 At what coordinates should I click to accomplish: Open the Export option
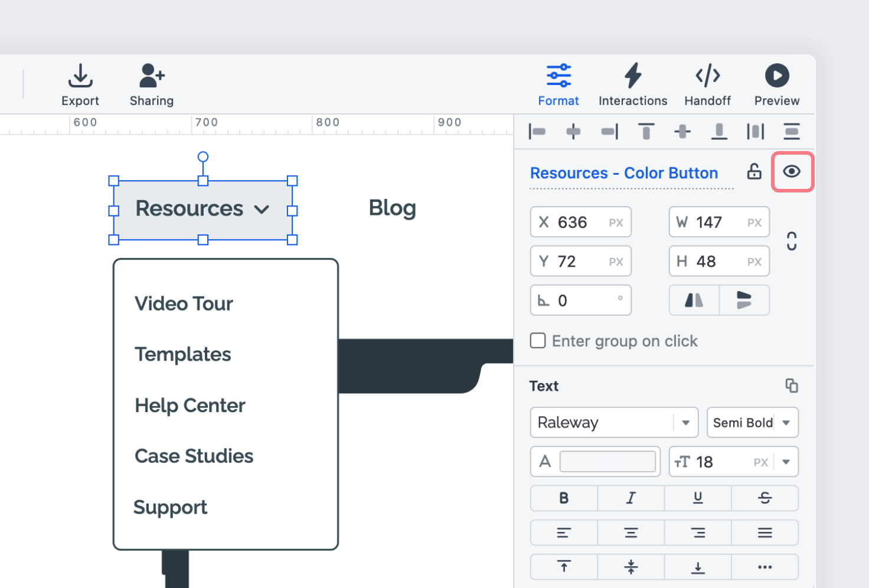80,85
